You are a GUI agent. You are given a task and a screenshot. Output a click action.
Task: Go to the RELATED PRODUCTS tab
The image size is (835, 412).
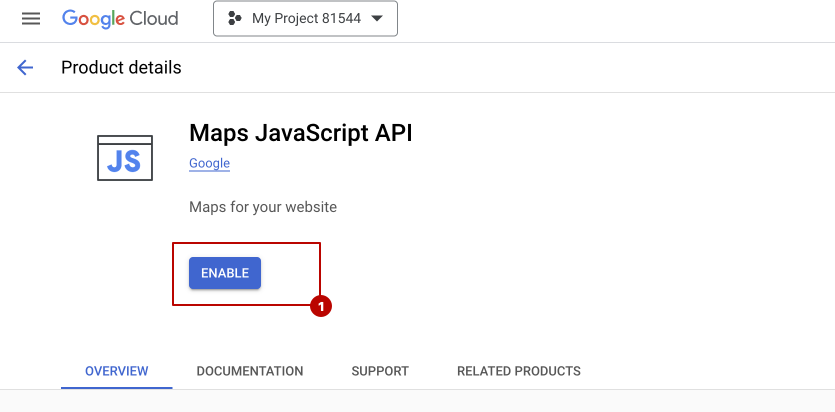519,371
